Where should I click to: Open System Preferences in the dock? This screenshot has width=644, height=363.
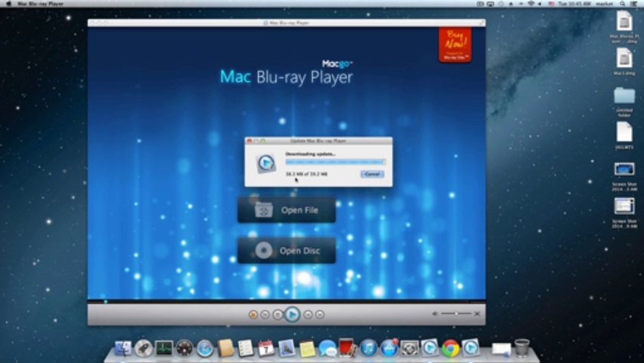410,348
